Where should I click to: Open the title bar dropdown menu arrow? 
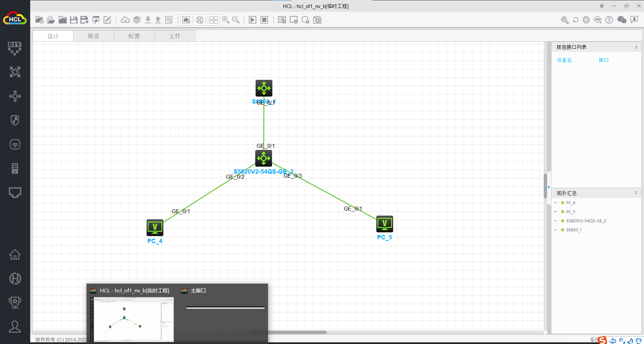pyautogui.click(x=602, y=6)
